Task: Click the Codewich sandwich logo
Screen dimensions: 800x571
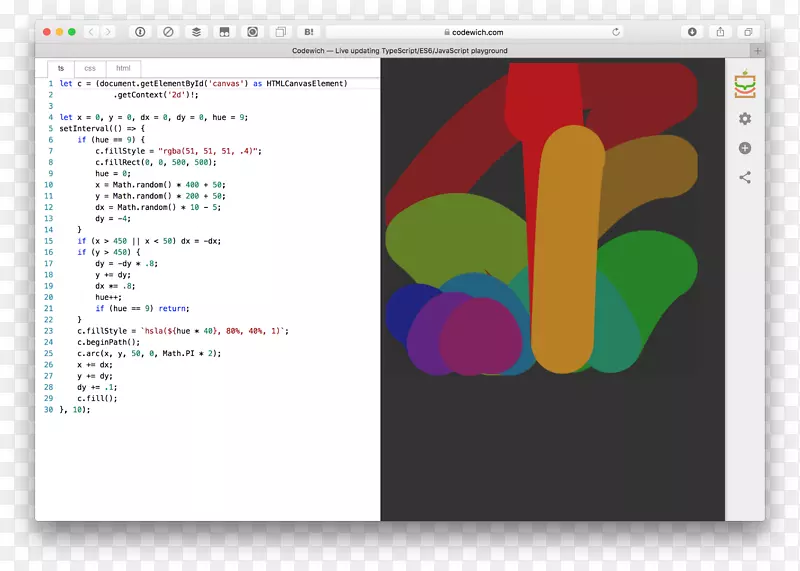Action: pos(745,85)
